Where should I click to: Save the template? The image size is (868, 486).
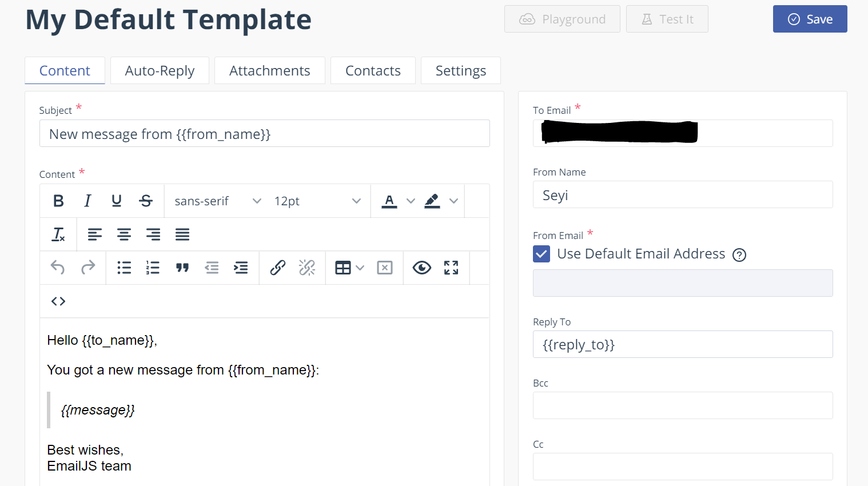pos(810,19)
